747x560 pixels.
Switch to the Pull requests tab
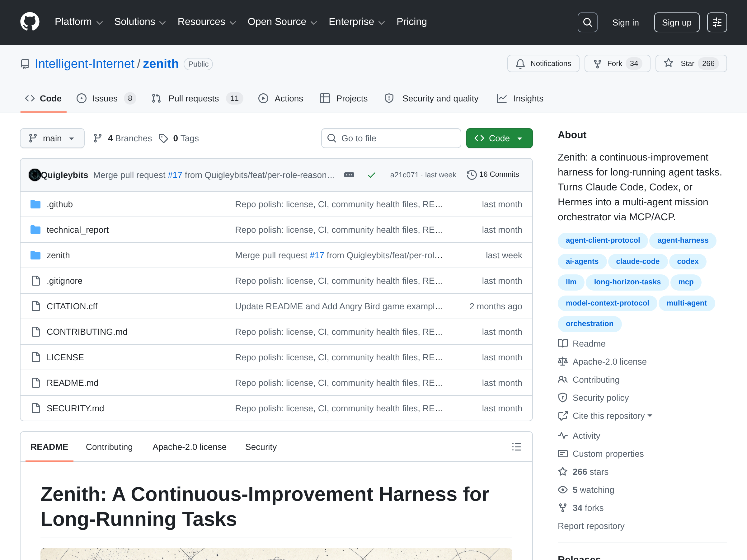click(197, 99)
